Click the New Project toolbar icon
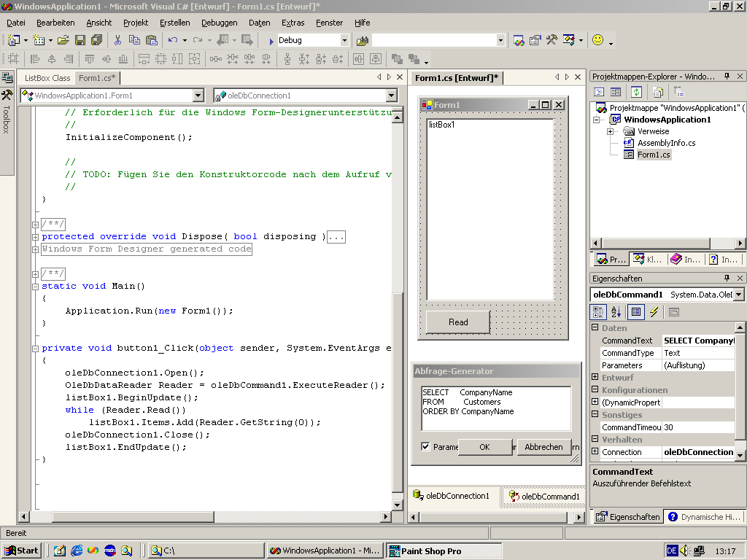The height and width of the screenshot is (560, 747). click(14, 41)
